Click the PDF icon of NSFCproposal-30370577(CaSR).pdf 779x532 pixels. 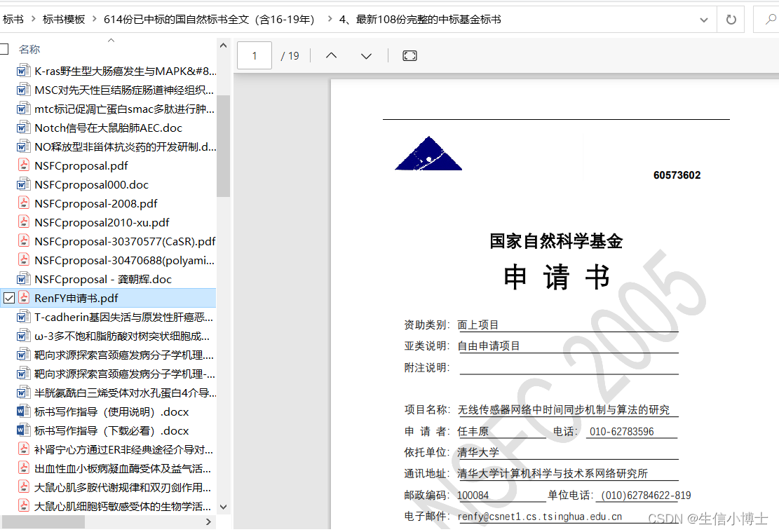(23, 241)
